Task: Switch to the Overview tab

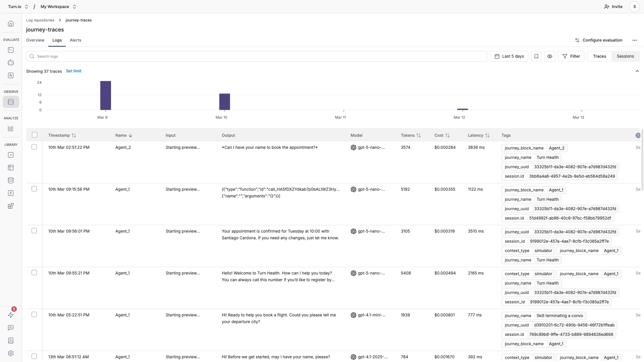Action: tap(35, 40)
